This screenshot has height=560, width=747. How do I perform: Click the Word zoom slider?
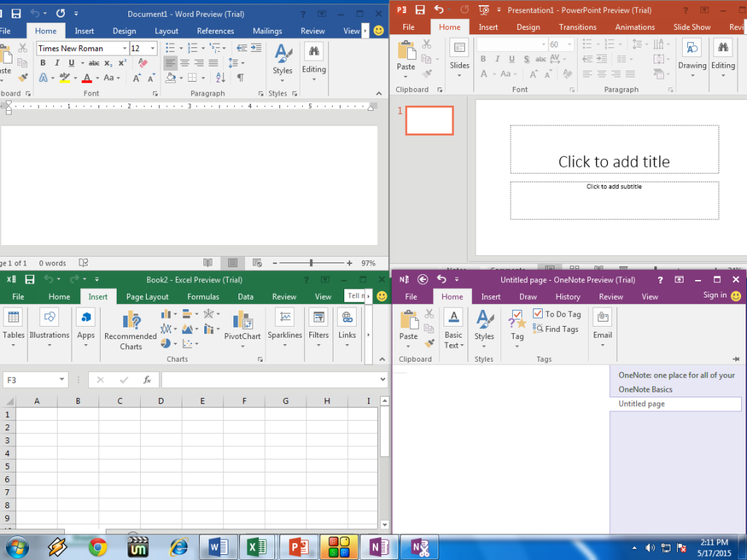tap(311, 263)
